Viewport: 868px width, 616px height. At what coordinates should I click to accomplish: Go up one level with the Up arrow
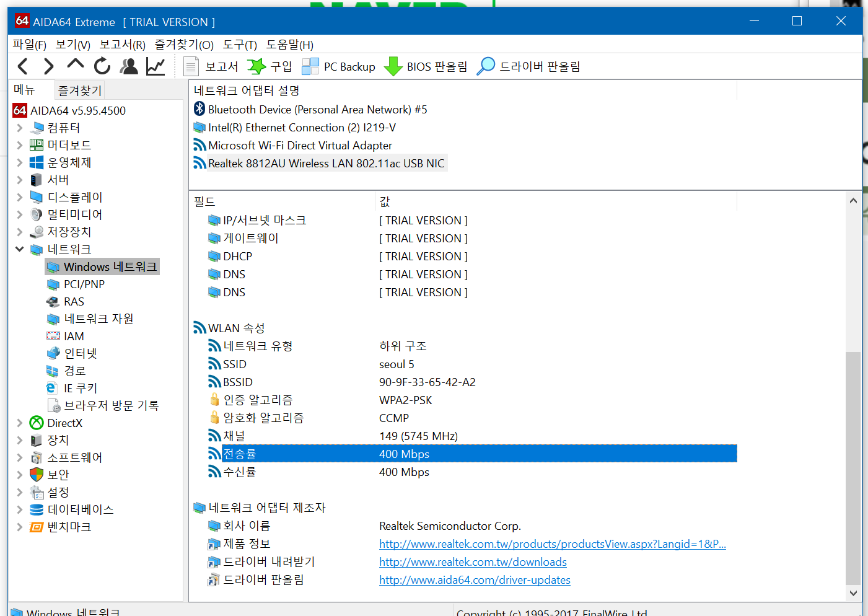point(76,65)
